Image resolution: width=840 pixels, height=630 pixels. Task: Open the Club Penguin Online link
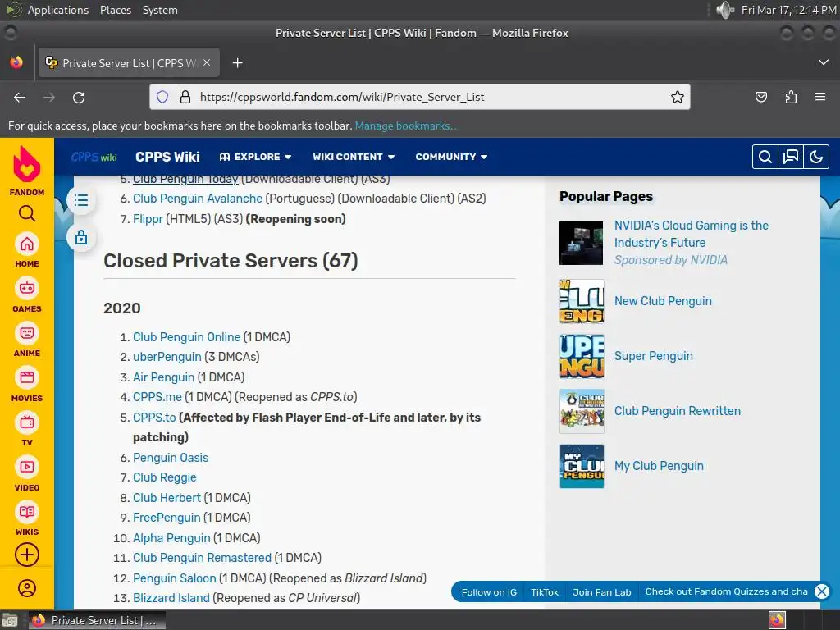(186, 337)
